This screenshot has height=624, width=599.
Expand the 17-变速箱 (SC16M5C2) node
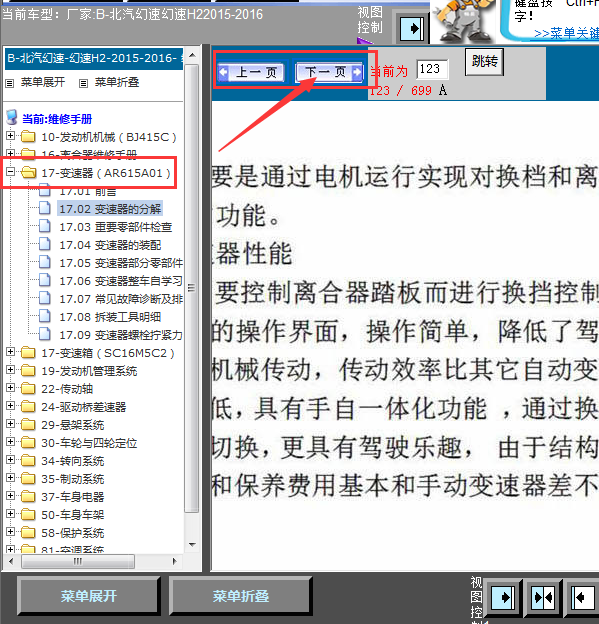11,352
